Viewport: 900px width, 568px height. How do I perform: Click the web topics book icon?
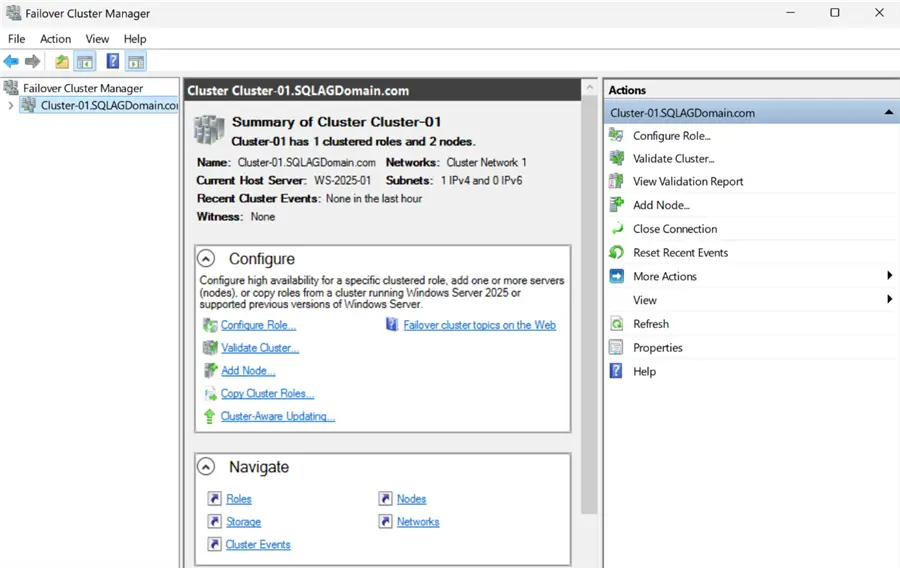tap(392, 325)
